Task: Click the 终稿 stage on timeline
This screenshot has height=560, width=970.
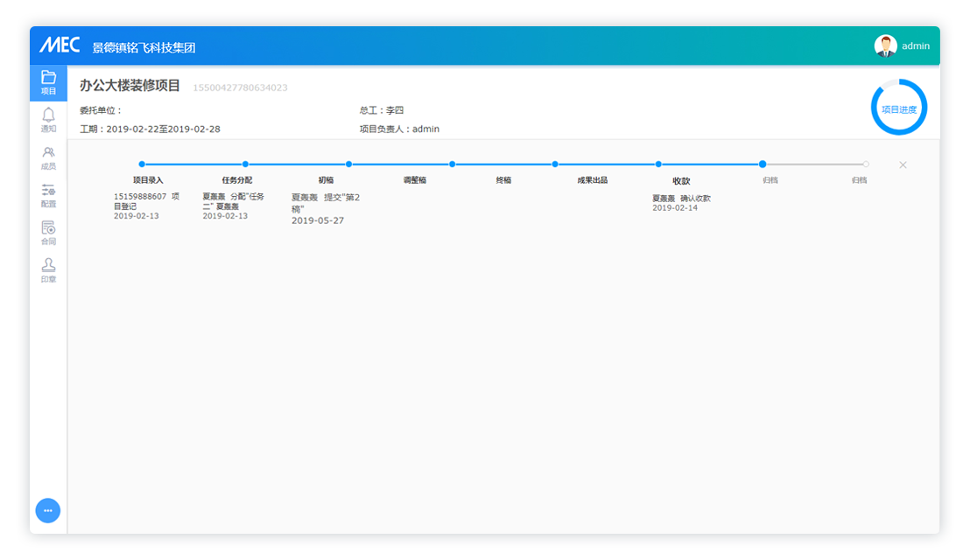Action: click(555, 164)
